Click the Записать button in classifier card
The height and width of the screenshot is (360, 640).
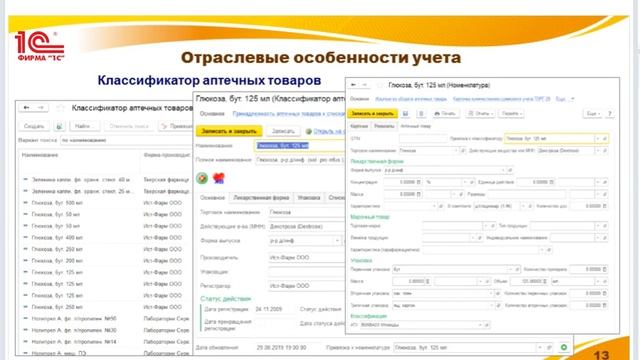(283, 131)
